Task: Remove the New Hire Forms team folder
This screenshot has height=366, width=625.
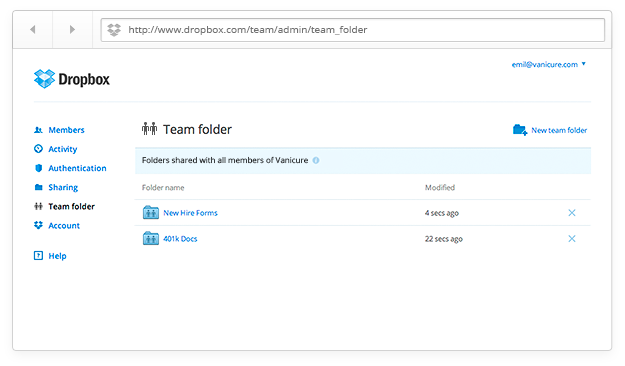Action: (x=572, y=213)
